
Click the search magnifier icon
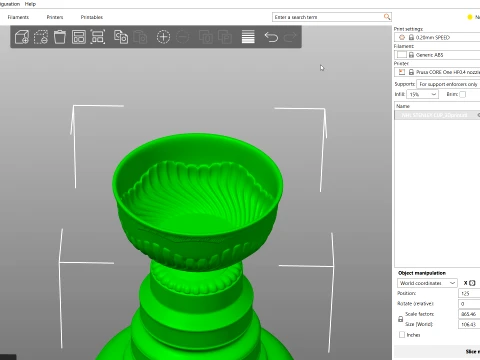pos(387,17)
